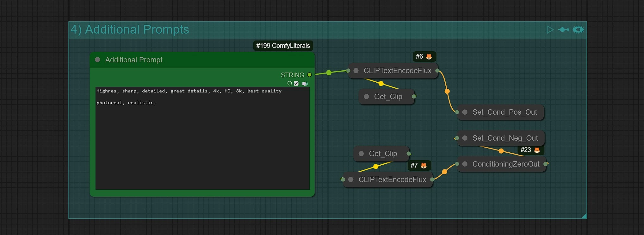Toggle the eye mute icon of Additional Prompts group
The height and width of the screenshot is (235, 644).
[578, 30]
